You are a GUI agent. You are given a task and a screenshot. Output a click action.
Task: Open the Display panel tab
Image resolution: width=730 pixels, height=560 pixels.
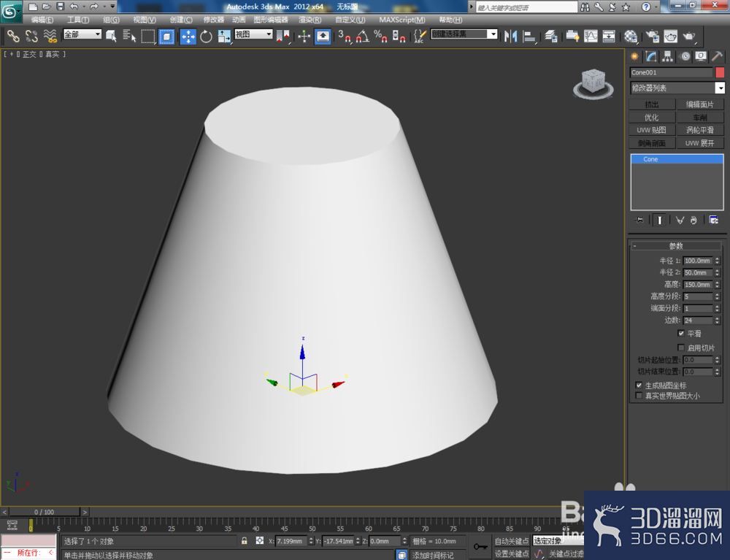[x=701, y=56]
